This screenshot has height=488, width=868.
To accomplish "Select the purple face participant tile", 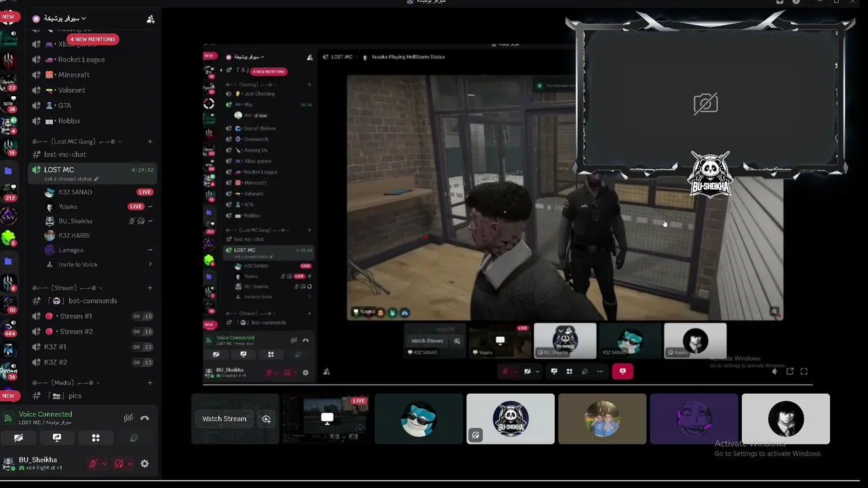I will [694, 419].
